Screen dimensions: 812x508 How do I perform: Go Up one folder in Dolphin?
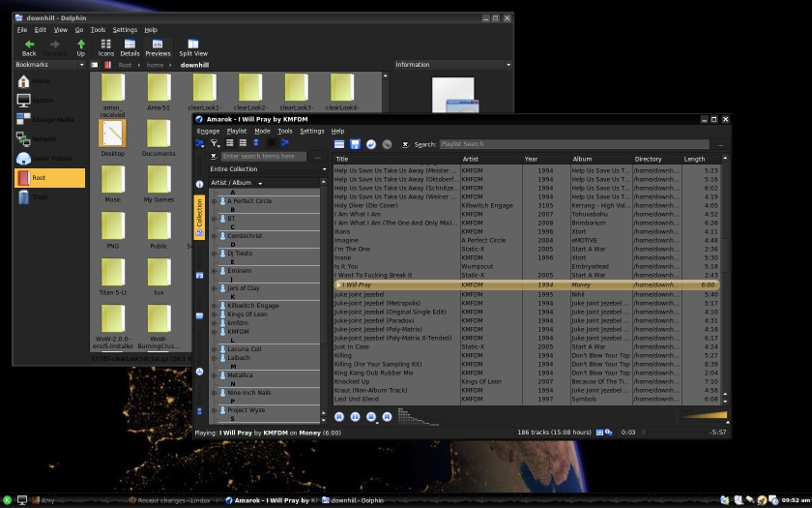[x=81, y=47]
